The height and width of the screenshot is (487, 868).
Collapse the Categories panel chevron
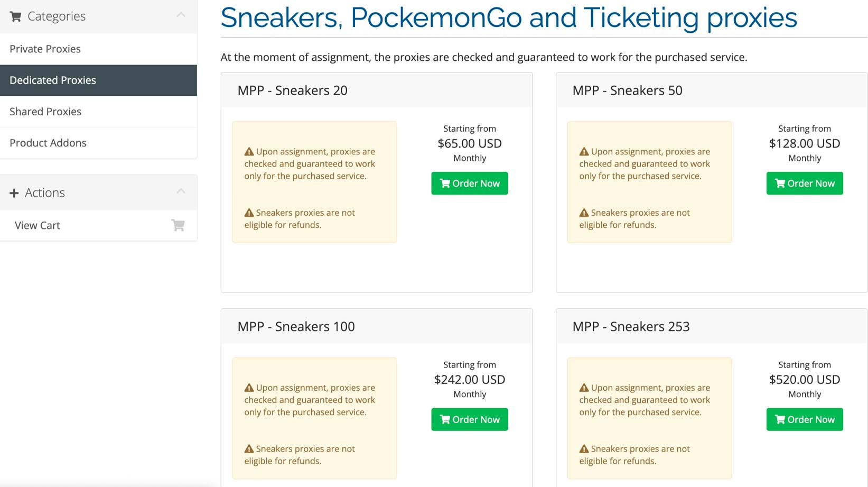(x=181, y=15)
